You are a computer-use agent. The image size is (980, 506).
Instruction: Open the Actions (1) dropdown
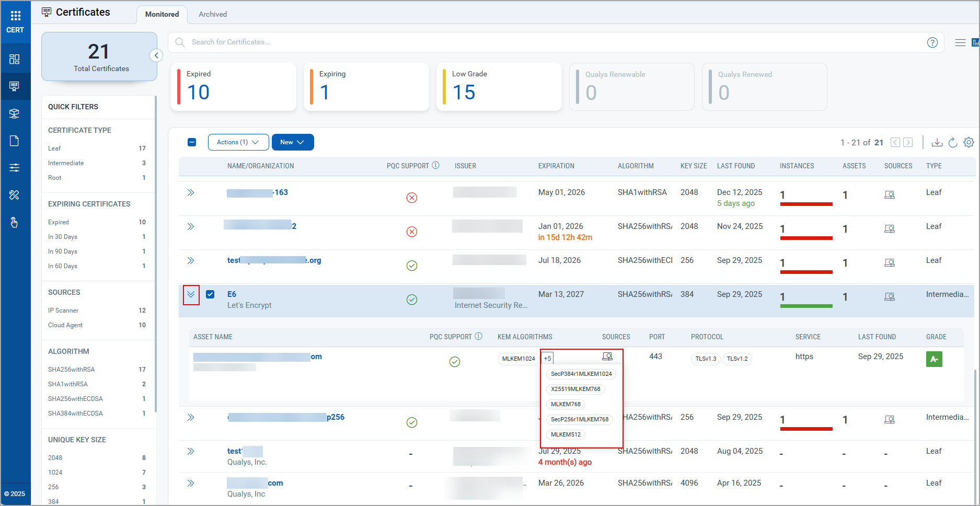[238, 142]
